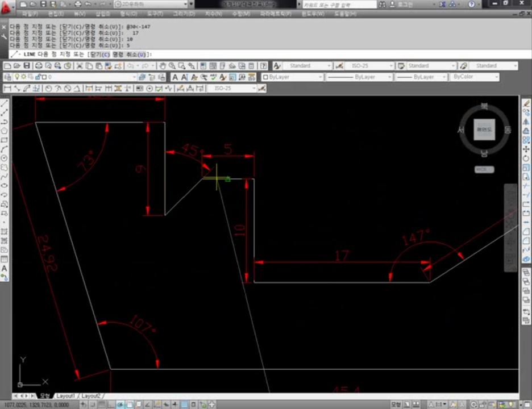
Task: Click the Plot printer icon in Standard toolbar
Action: pos(39,66)
